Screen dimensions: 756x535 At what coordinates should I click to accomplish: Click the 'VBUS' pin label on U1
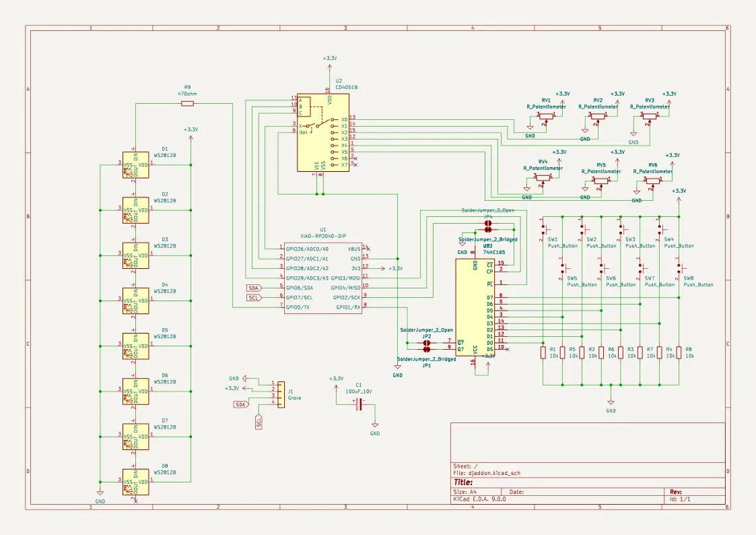(354, 249)
